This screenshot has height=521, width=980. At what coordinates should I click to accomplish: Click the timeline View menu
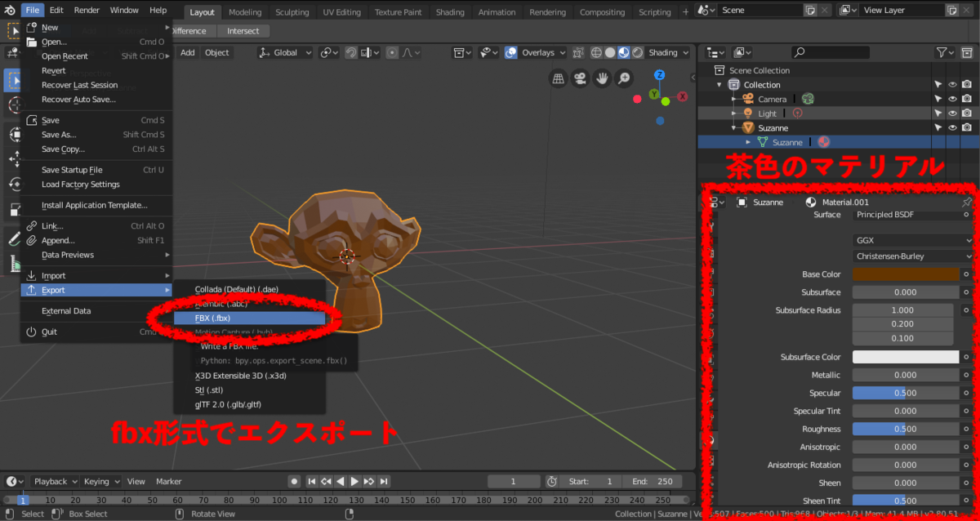coord(136,482)
